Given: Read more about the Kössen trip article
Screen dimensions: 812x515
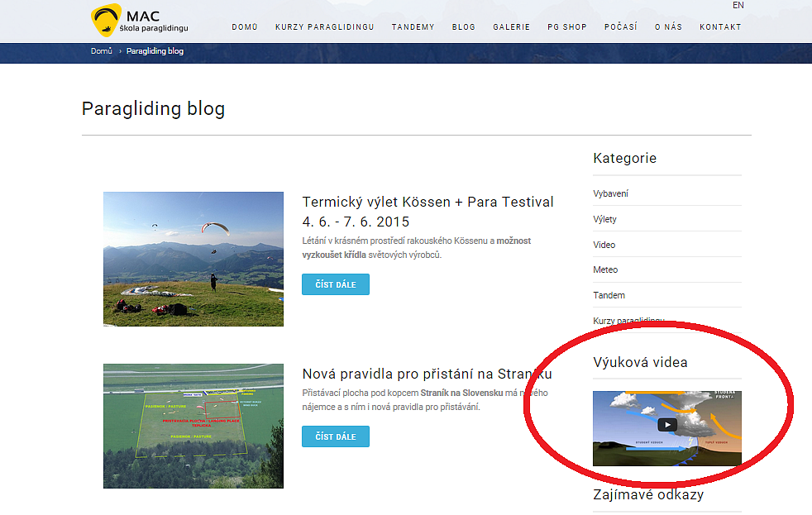Looking at the screenshot, I should coord(336,284).
